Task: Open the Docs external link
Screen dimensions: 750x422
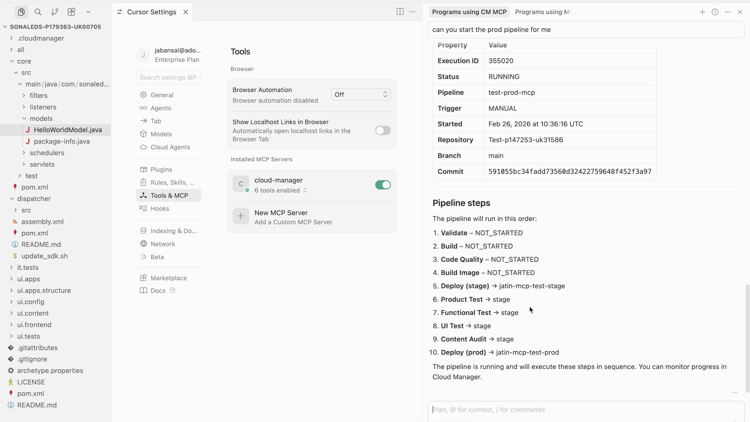Action: point(158,291)
